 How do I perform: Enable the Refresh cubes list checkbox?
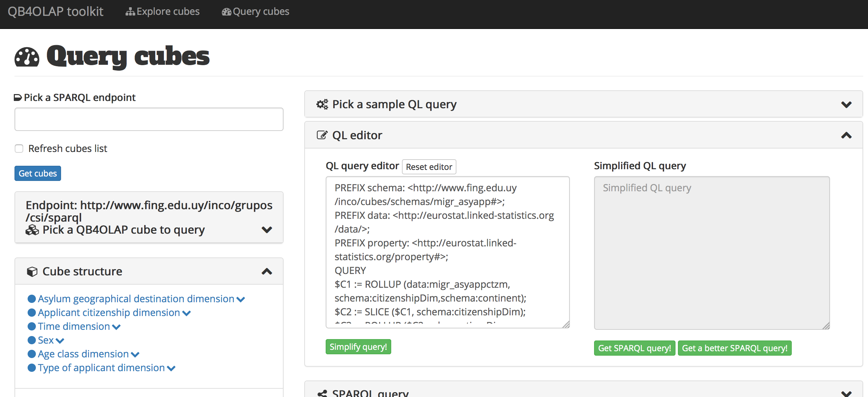tap(19, 149)
